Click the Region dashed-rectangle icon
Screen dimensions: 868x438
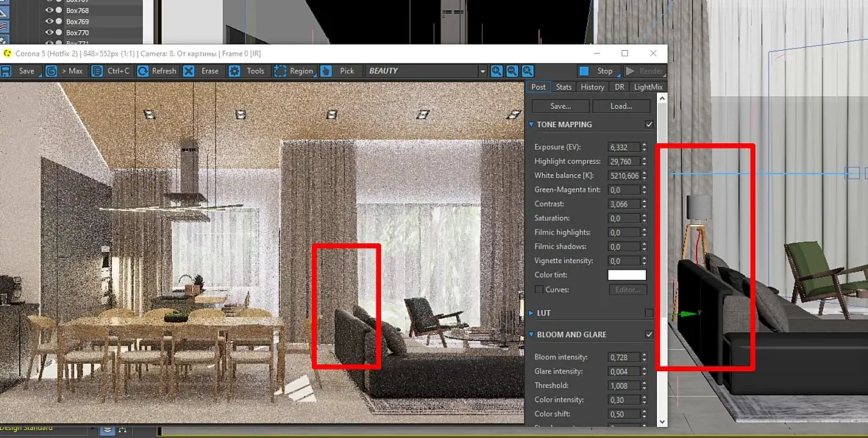(x=280, y=71)
